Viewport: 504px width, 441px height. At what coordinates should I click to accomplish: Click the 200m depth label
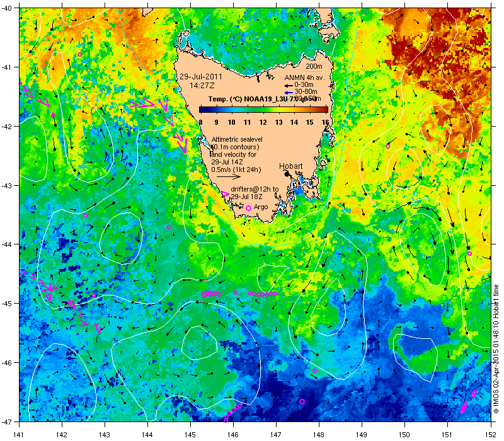pos(314,67)
